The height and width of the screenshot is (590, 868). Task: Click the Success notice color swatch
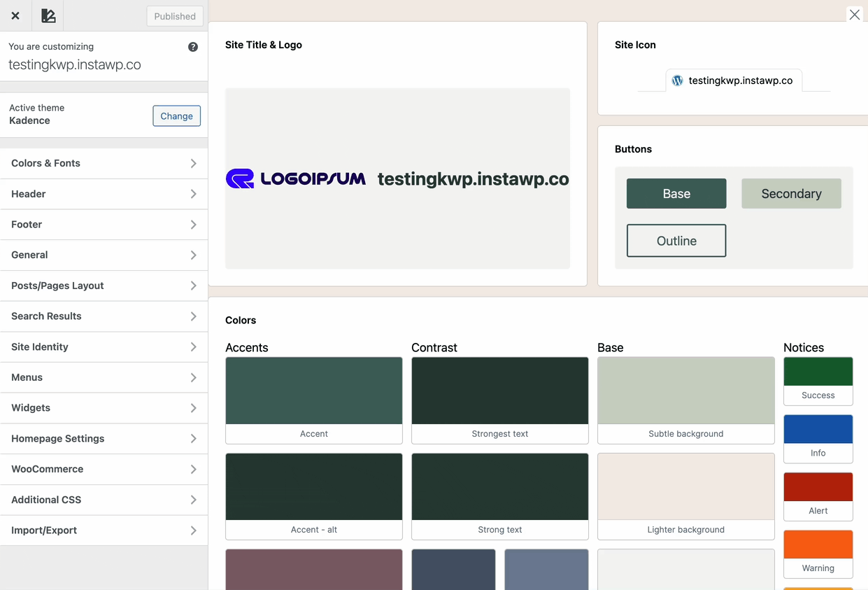[818, 371]
